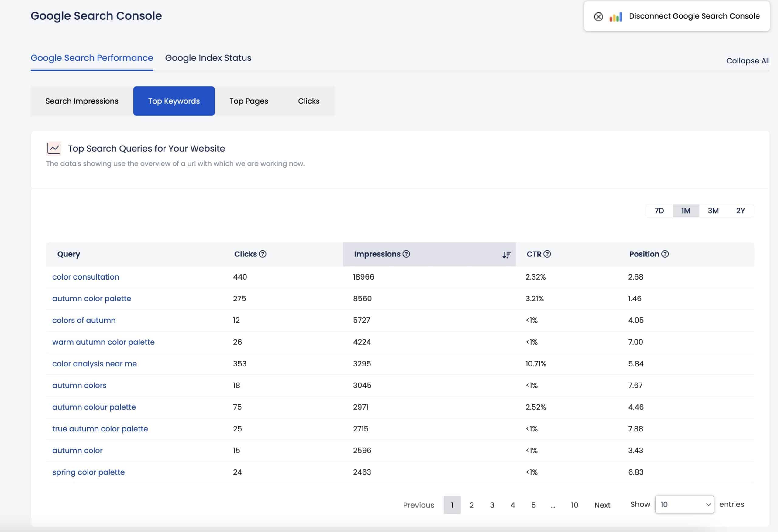The image size is (778, 532).
Task: Open the warm autumn color palette link
Action: click(103, 342)
